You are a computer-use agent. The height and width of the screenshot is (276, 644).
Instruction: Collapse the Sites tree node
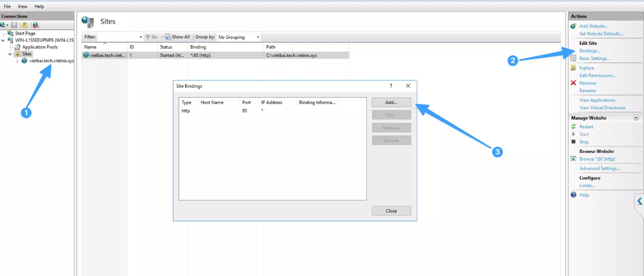10,54
